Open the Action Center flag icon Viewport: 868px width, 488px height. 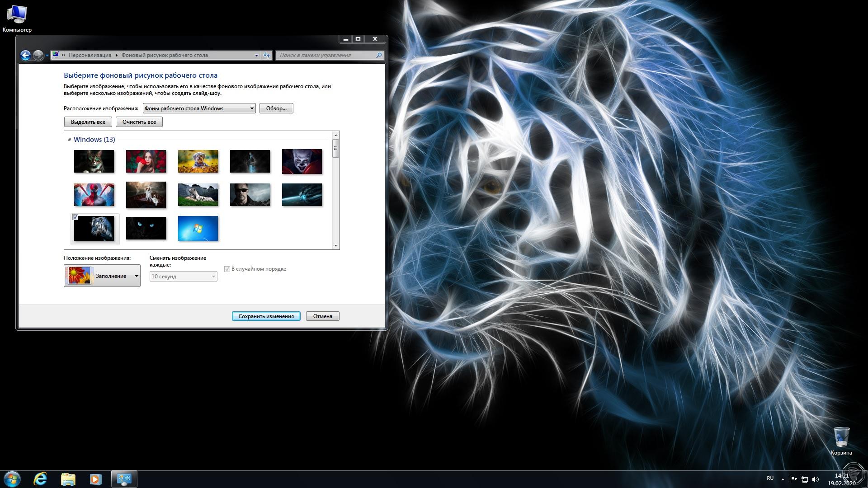point(793,479)
